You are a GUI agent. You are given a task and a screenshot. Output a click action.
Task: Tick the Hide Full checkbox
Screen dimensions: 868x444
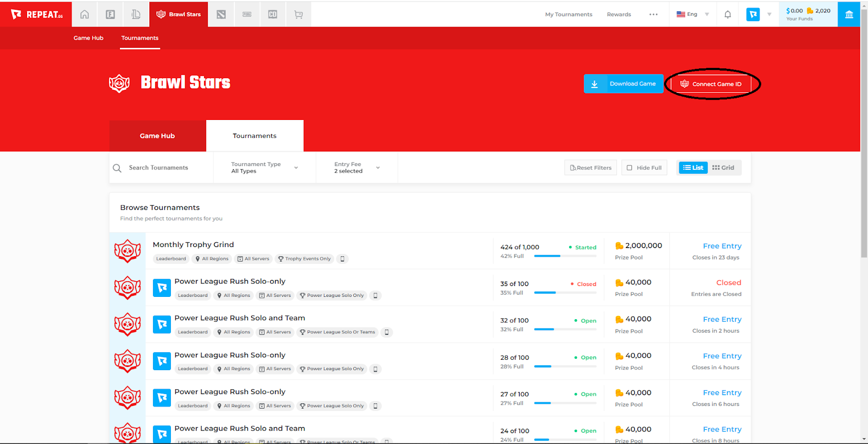pos(629,168)
